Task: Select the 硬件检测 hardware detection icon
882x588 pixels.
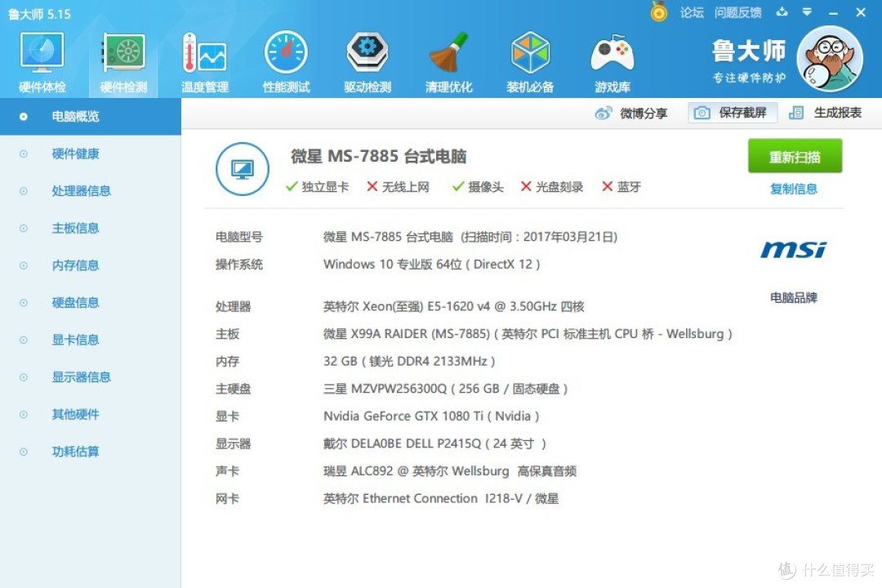Action: point(124,62)
